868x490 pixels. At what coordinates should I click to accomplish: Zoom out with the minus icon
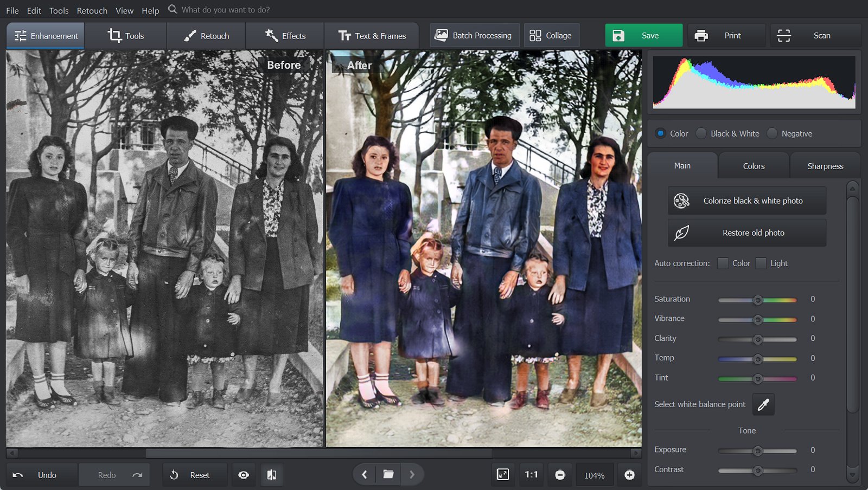coord(560,475)
